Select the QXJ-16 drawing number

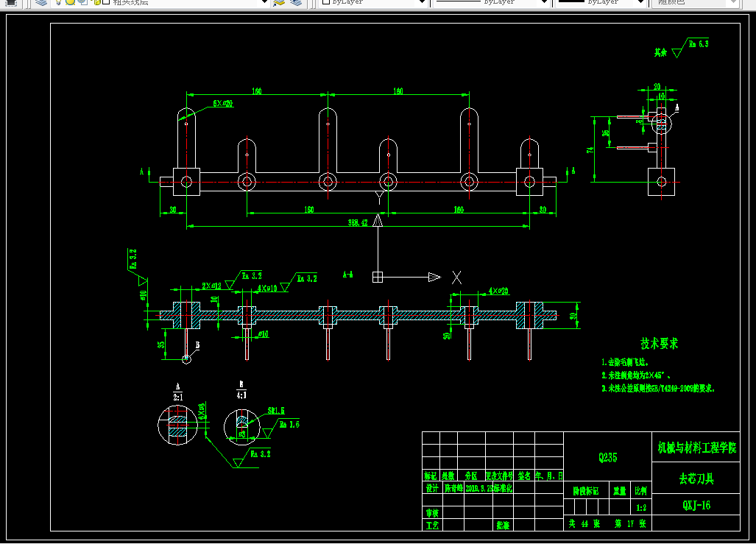[x=696, y=506]
